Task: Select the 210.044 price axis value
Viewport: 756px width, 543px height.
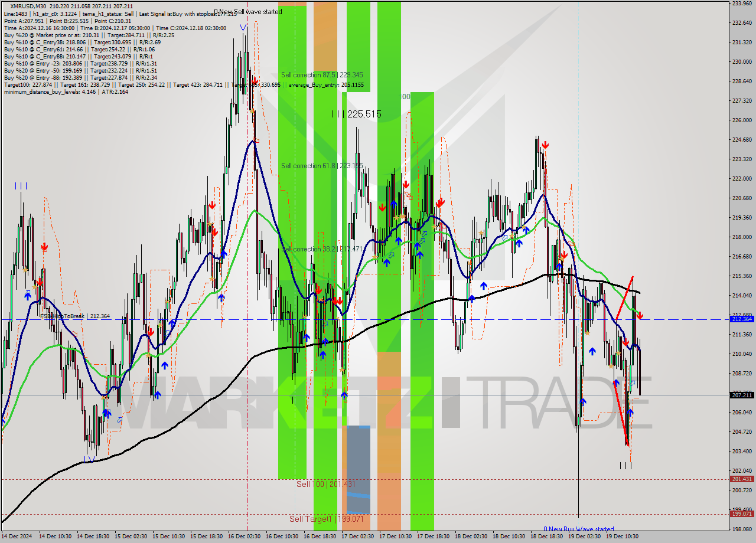Action: pos(742,354)
